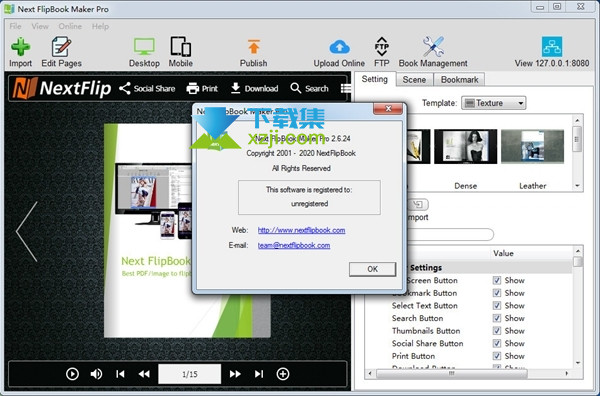
Task: Toggle Show for Search Button
Action: (497, 318)
